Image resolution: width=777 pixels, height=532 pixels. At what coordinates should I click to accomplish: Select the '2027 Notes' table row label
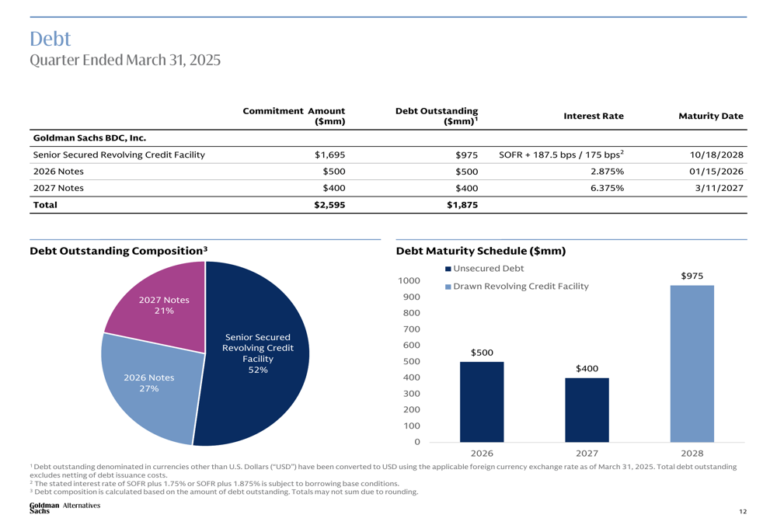[58, 188]
